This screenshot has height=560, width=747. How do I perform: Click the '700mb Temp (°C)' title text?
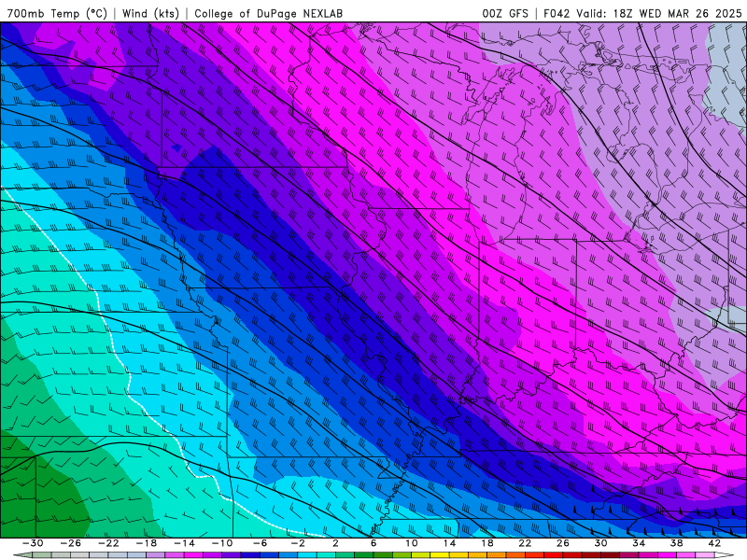(57, 13)
